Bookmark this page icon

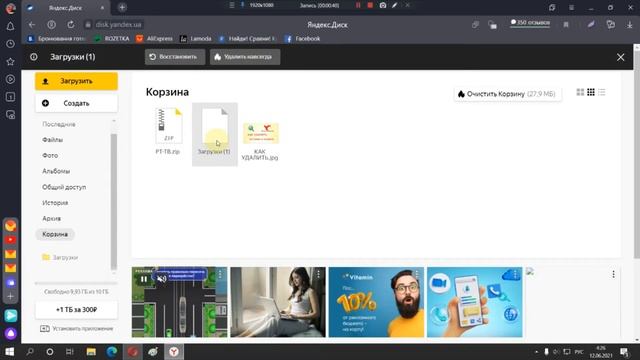pos(566,24)
